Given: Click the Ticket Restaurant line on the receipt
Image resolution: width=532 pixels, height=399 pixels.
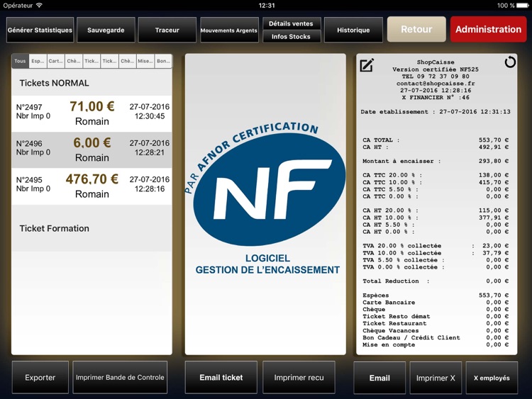Looking at the screenshot, I should pyautogui.click(x=436, y=323).
